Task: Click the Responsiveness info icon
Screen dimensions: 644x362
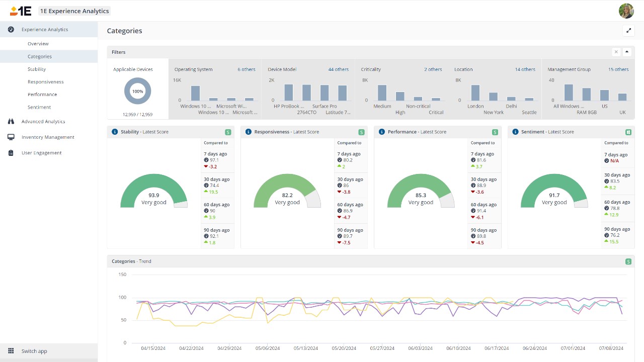Action: click(x=248, y=132)
